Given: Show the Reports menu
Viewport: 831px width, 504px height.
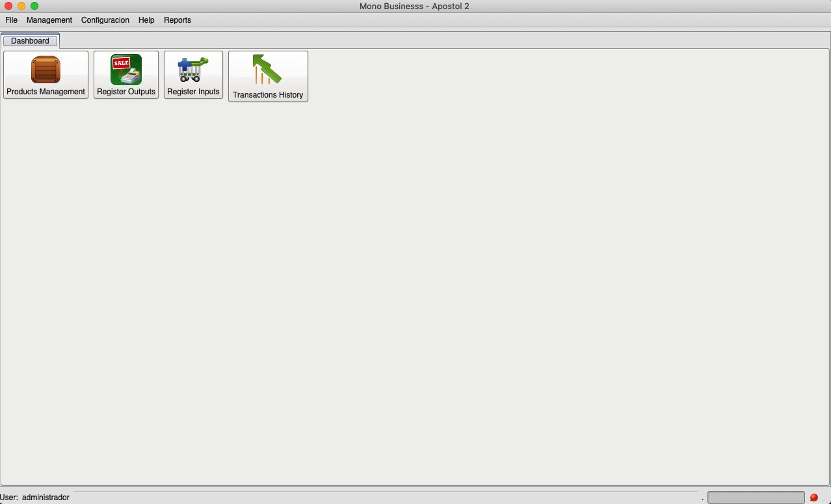Looking at the screenshot, I should (178, 20).
